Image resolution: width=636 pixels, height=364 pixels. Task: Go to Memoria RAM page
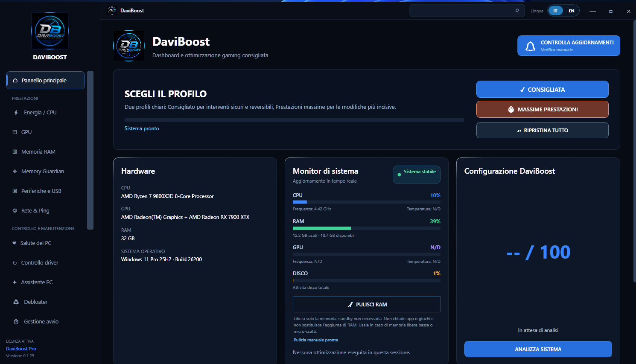tap(46, 152)
